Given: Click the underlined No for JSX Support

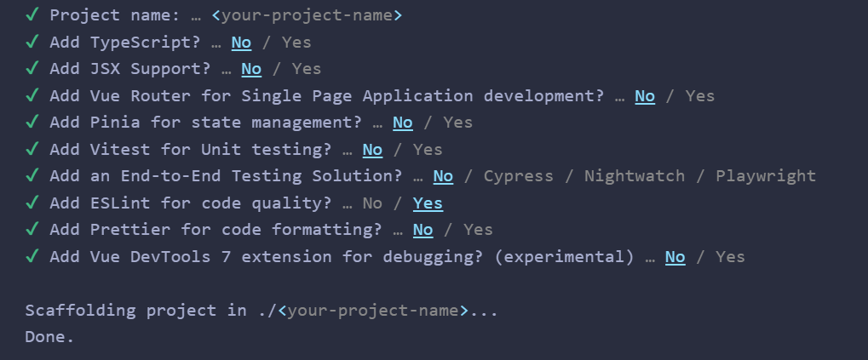Looking at the screenshot, I should click(251, 69).
